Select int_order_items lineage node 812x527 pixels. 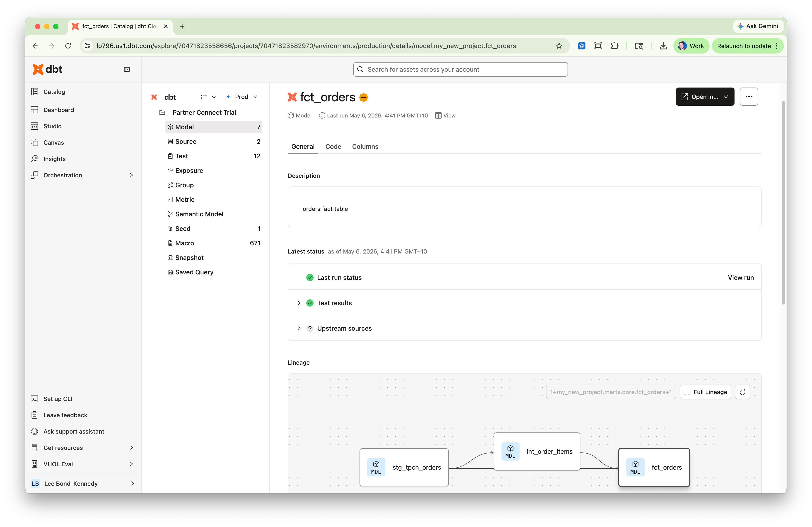pyautogui.click(x=537, y=451)
